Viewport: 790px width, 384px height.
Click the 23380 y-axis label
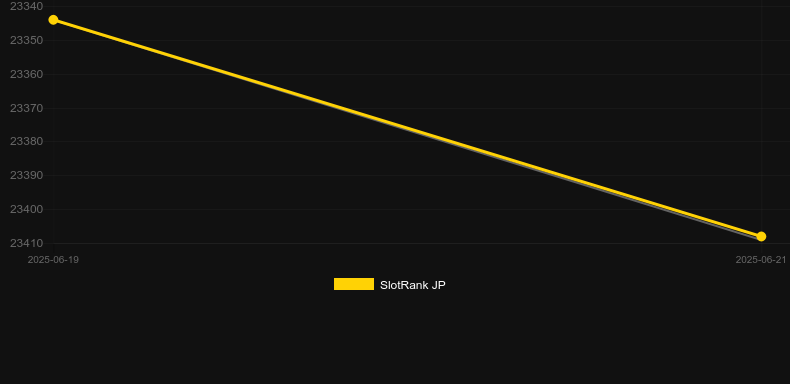coord(27,142)
